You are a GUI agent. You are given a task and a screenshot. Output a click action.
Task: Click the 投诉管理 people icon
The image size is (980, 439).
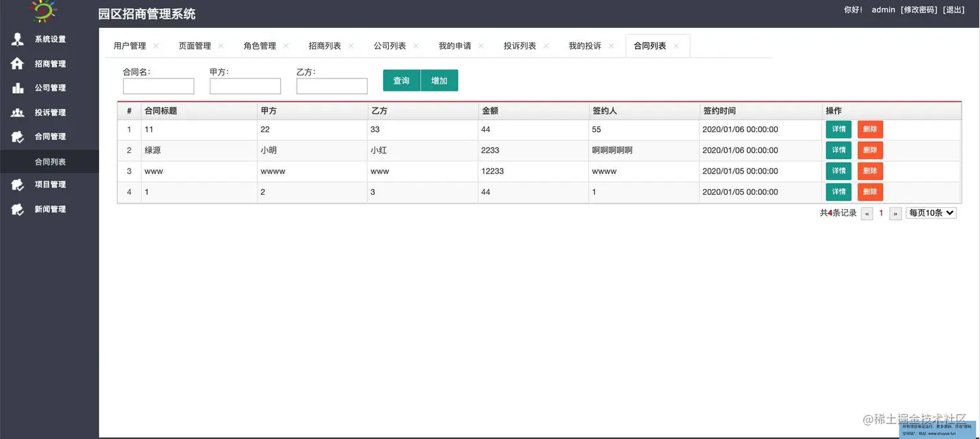17,112
